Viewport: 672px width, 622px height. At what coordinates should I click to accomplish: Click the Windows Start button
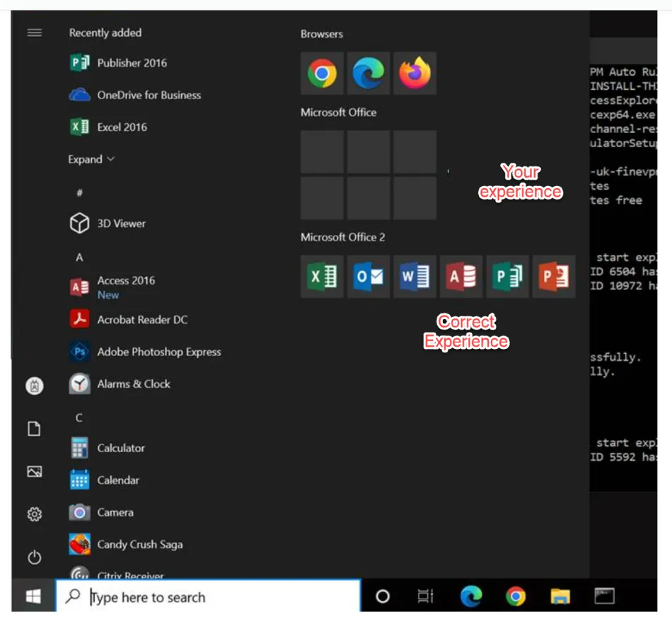[x=33, y=597]
